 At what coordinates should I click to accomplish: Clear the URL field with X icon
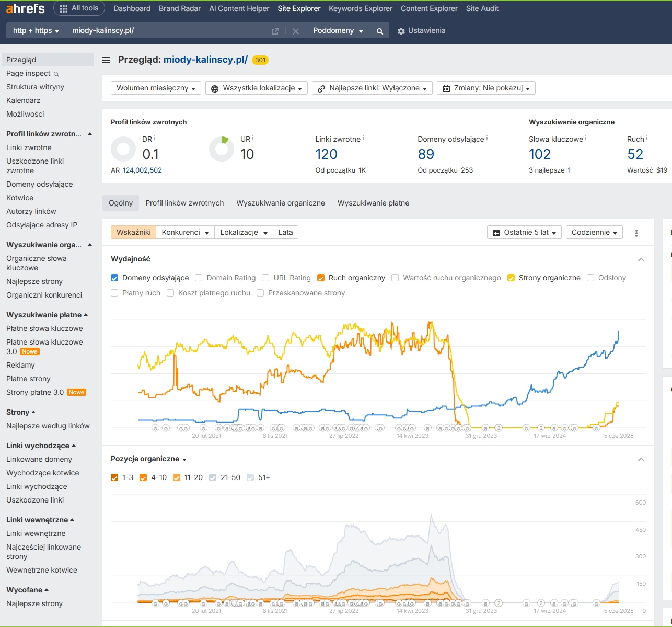click(x=296, y=31)
